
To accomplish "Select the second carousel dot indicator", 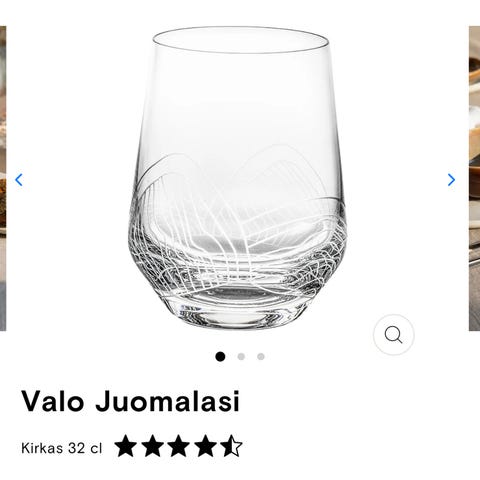I will tap(241, 357).
